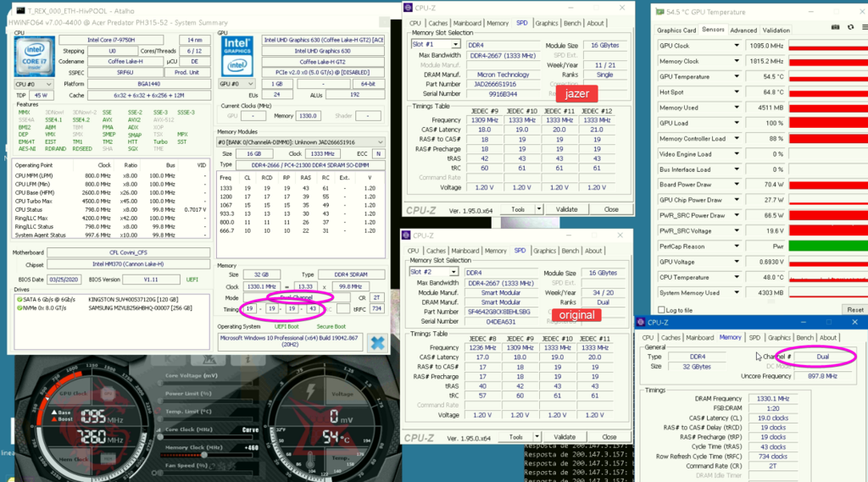
Task: Click the SF4642G8CK8IEHLSBG part number
Action: pyautogui.click(x=500, y=312)
